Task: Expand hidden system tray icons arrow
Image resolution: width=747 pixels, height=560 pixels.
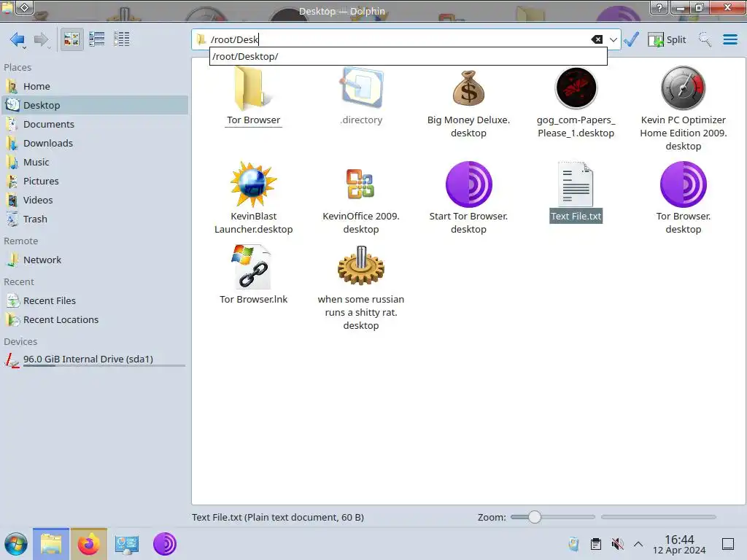Action: (x=638, y=544)
